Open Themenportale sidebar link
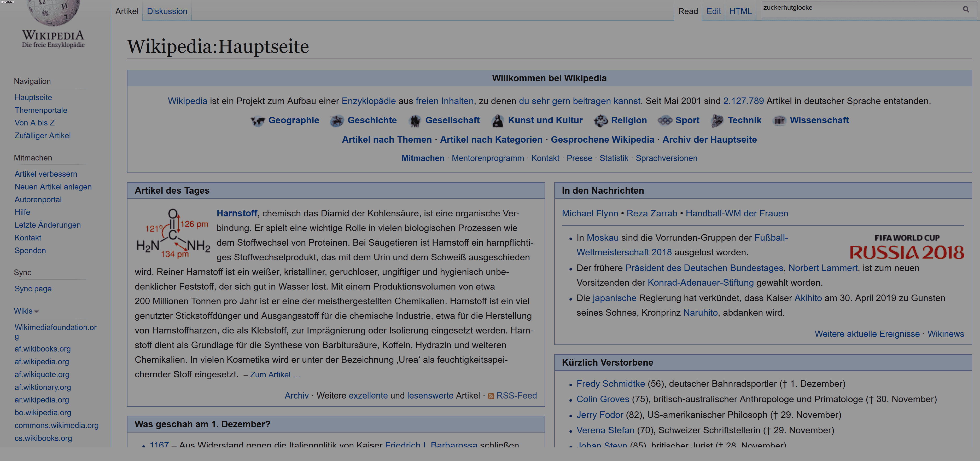Image resolution: width=980 pixels, height=461 pixels. point(41,110)
